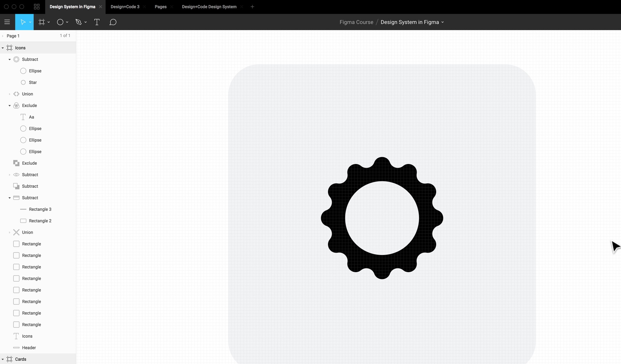Open shape tools dropdown arrow
Viewport: 621px width, 364px height.
67,22
